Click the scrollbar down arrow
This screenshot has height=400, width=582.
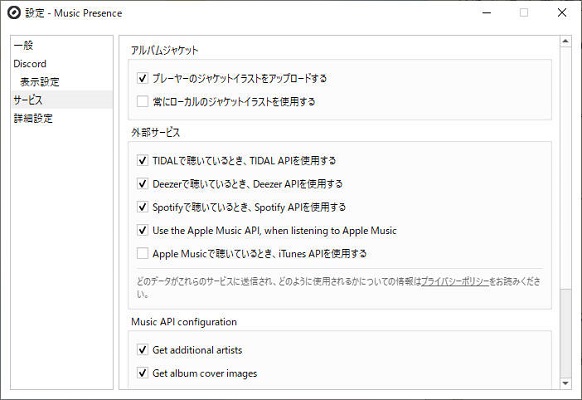tap(565, 383)
